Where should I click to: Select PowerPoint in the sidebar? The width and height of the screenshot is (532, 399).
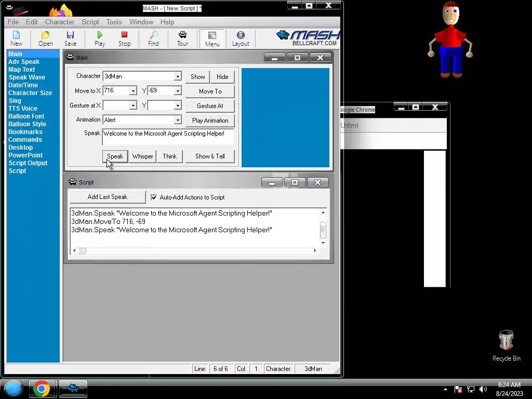click(x=25, y=155)
